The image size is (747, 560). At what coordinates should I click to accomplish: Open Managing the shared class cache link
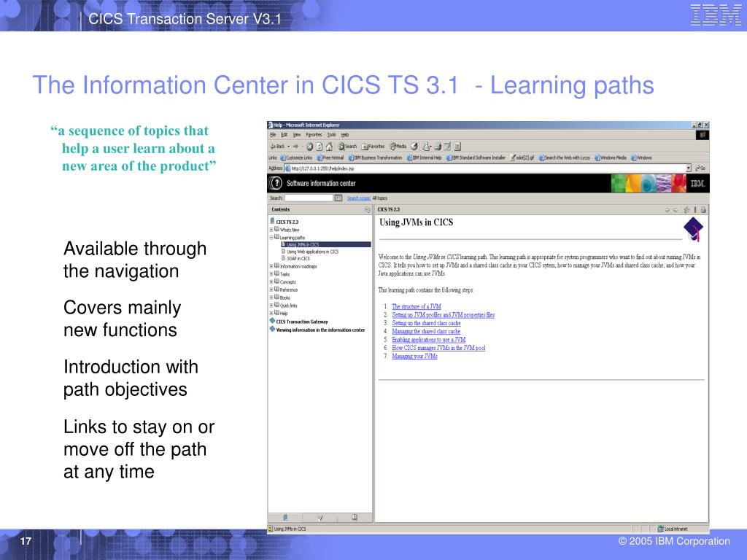pos(426,332)
